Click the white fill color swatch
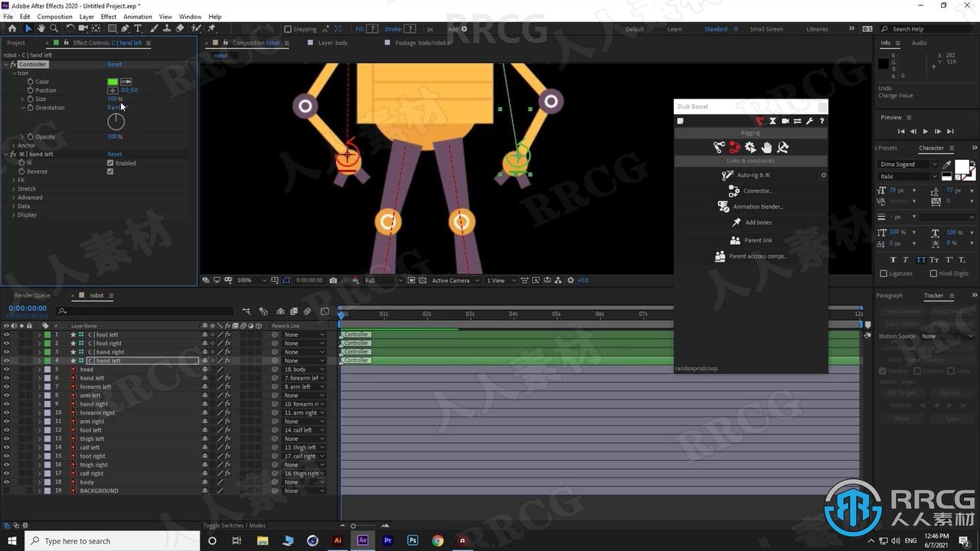 point(961,167)
